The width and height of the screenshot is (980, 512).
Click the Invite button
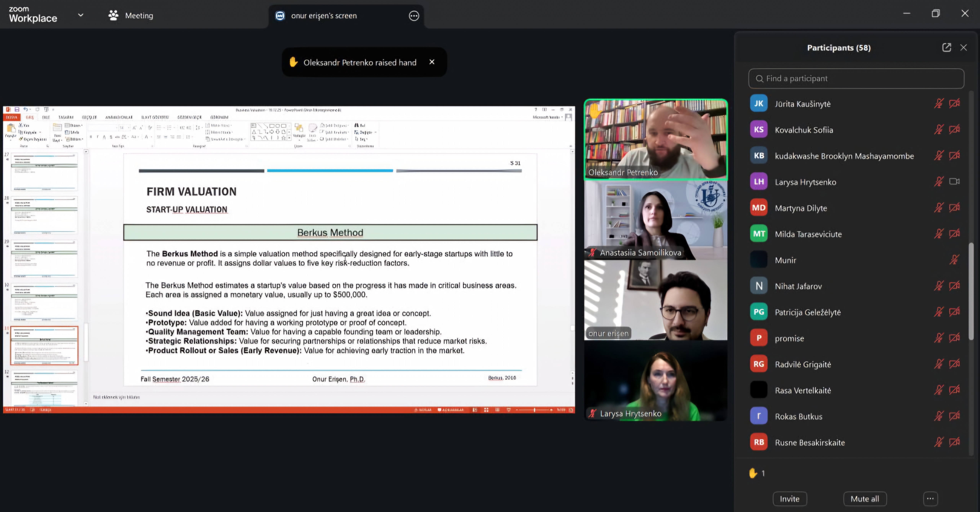(789, 499)
